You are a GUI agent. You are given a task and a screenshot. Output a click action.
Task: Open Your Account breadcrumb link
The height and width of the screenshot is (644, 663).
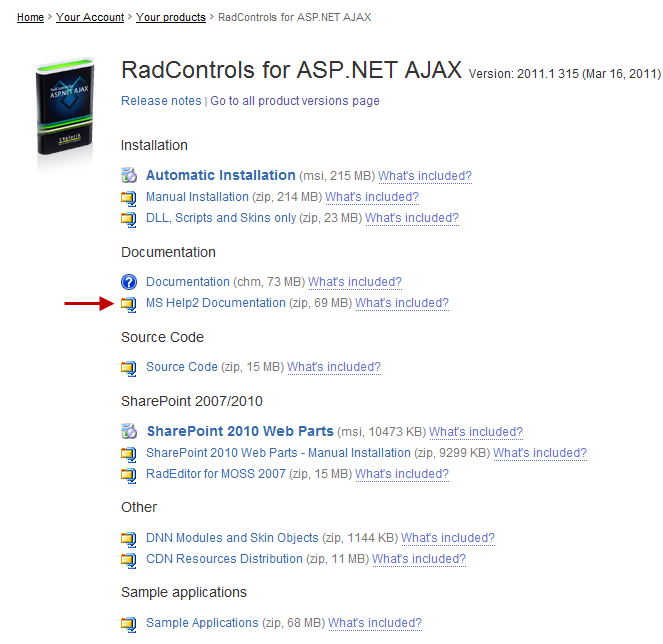pos(90,17)
